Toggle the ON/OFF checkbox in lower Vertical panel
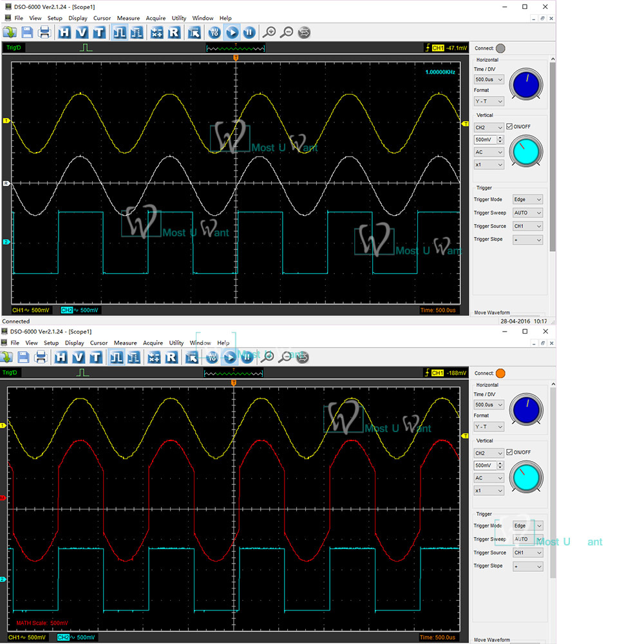The image size is (644, 644). tap(510, 452)
